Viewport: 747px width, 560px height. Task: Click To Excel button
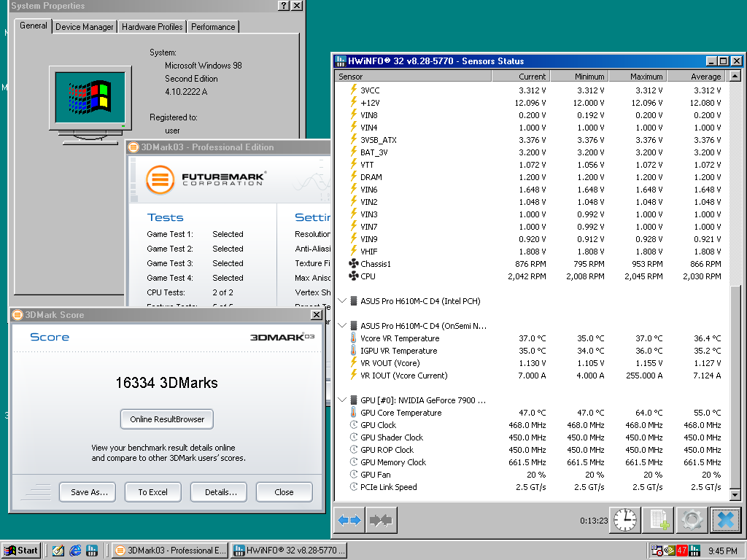(x=153, y=492)
